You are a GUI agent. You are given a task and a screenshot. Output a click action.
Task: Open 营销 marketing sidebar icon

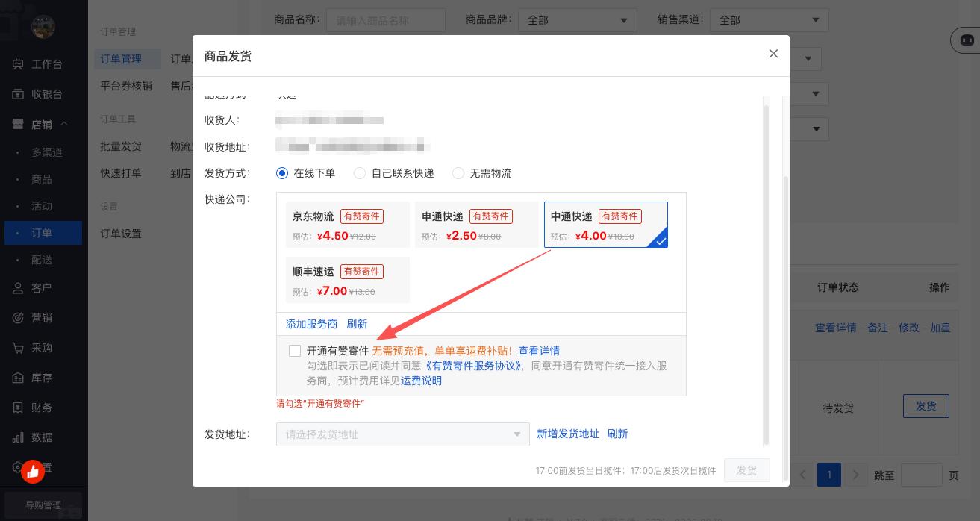coord(18,318)
